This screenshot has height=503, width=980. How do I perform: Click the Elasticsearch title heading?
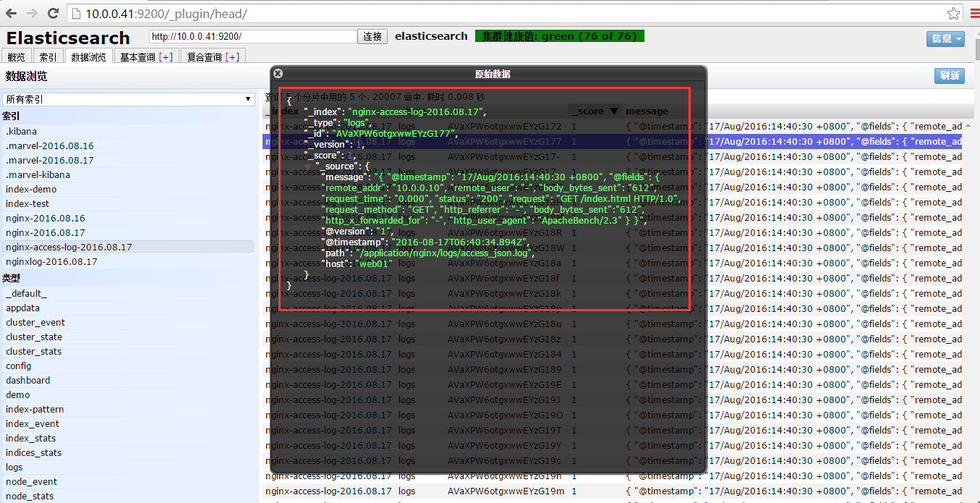click(x=68, y=38)
